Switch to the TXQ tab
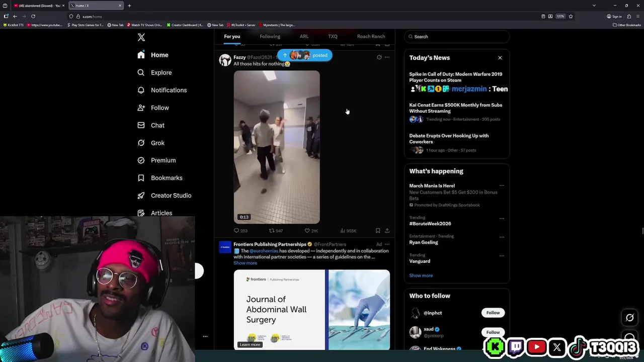The height and width of the screenshot is (362, 644). 333,36
